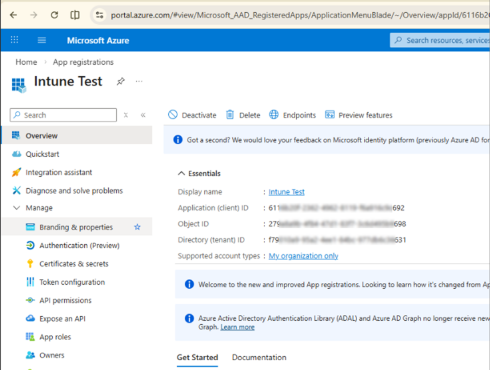The width and height of the screenshot is (490, 370).
Task: Open the browser side panel icon
Action: click(x=75, y=15)
